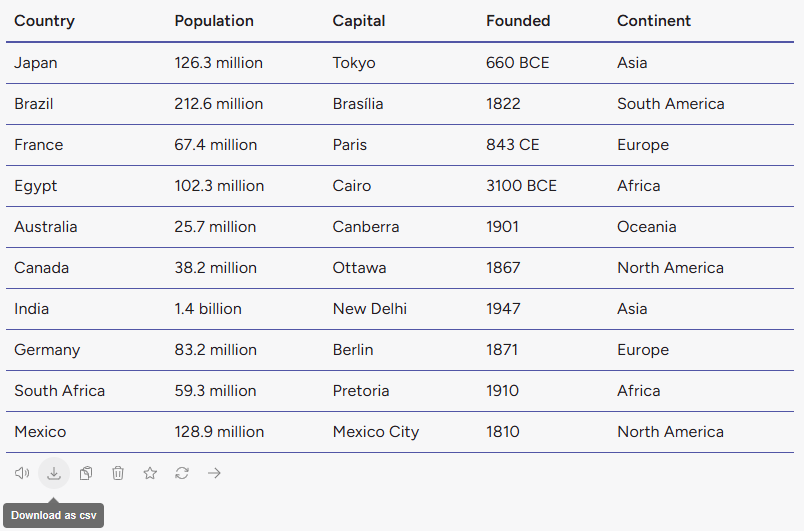Click the Founded column header

(518, 21)
